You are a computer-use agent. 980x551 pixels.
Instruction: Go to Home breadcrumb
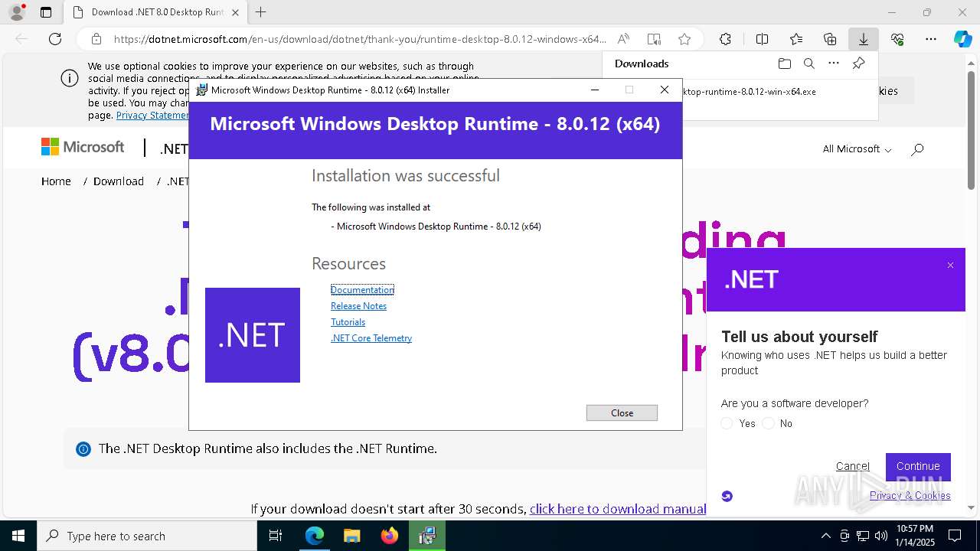pos(56,181)
